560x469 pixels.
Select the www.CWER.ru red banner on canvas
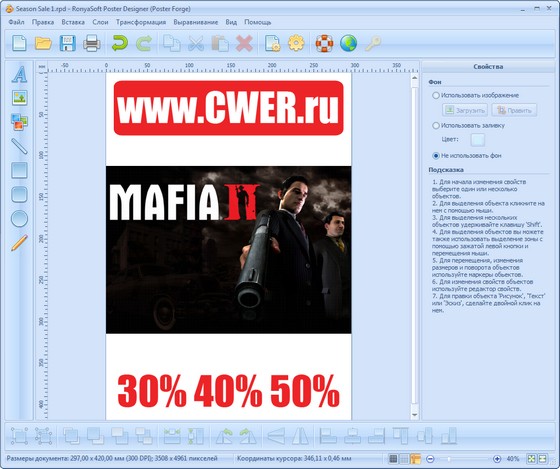tap(229, 108)
